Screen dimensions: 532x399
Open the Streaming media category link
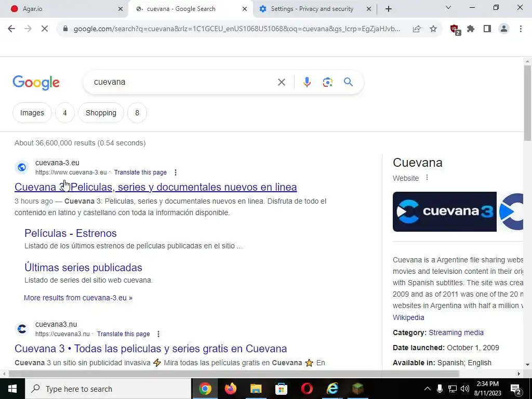tap(456, 332)
